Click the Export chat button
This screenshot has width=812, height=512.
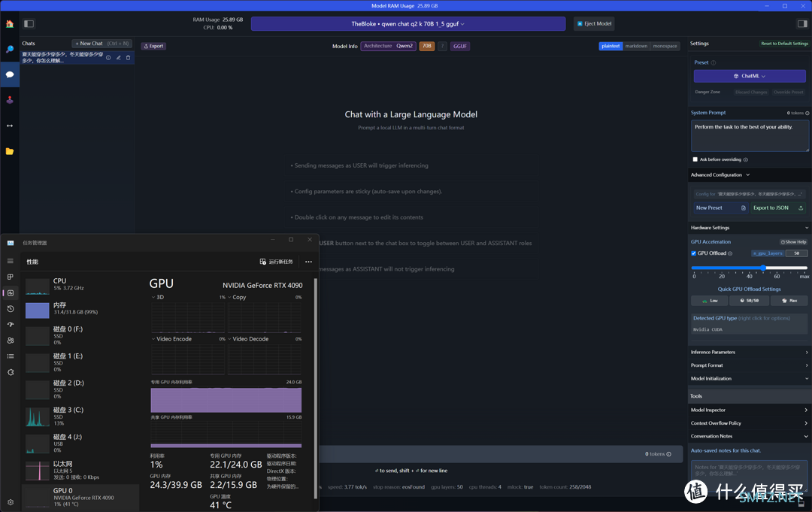click(x=153, y=46)
